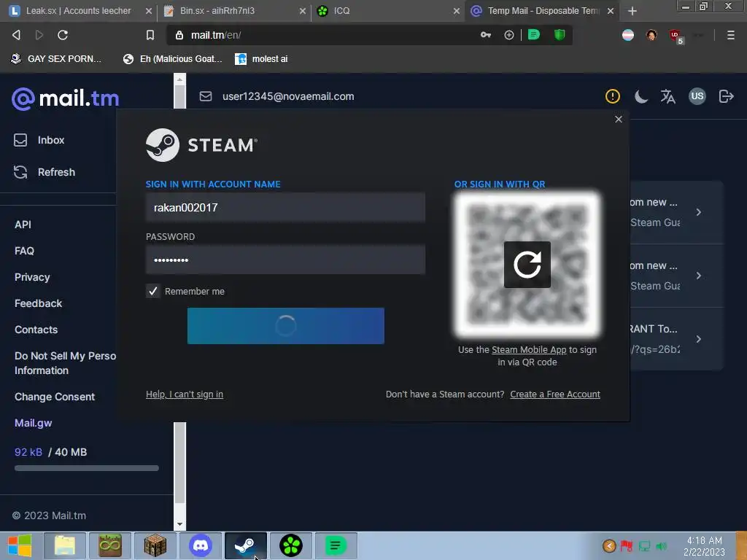Copy the user12345@novaemail.com address text
Screen dimensions: 747x560
point(288,96)
